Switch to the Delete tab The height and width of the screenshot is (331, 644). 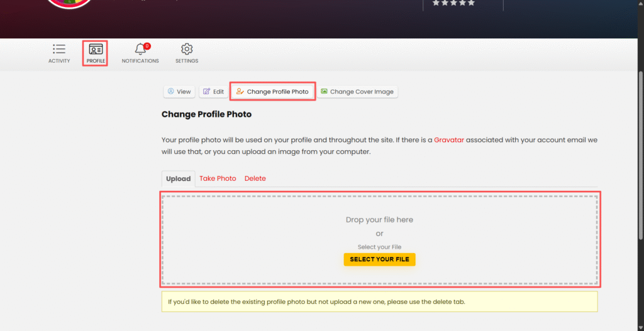(x=255, y=178)
